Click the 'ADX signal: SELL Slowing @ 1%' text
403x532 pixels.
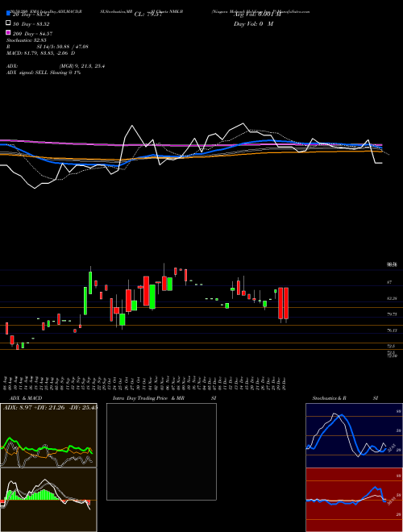[44, 73]
